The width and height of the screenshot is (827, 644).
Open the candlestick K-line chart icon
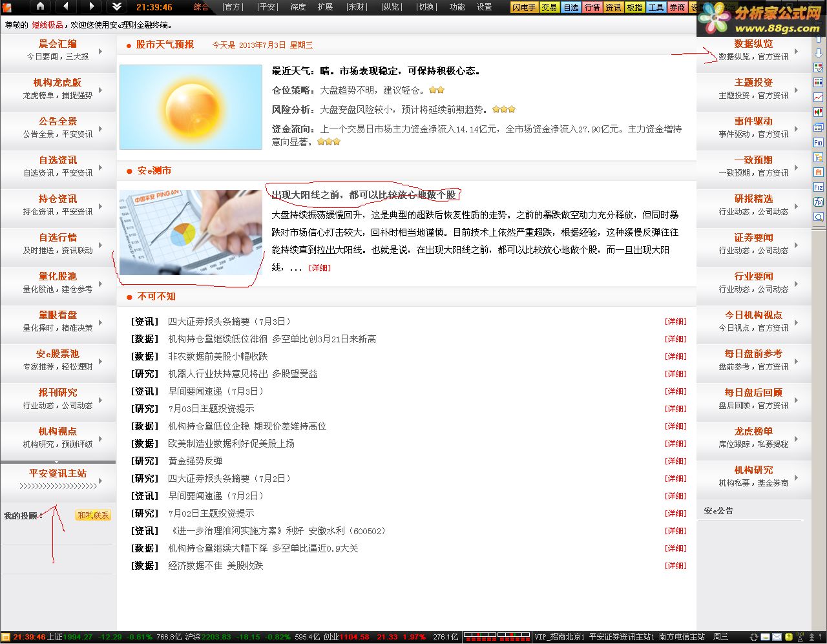pyautogui.click(x=819, y=112)
